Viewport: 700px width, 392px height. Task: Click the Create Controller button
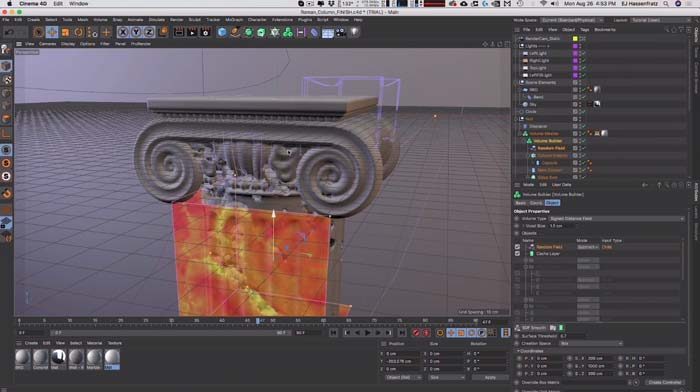coord(664,383)
